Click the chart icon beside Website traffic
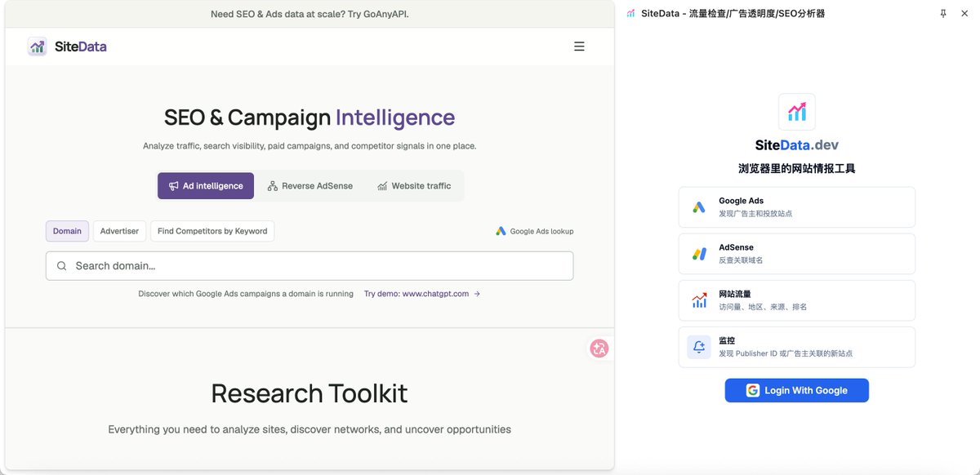980x475 pixels. (382, 186)
